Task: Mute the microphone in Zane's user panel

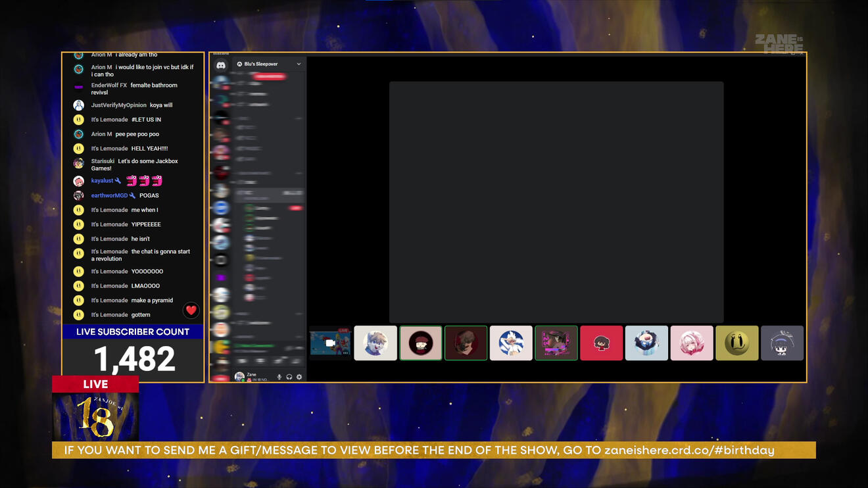Action: point(279,377)
